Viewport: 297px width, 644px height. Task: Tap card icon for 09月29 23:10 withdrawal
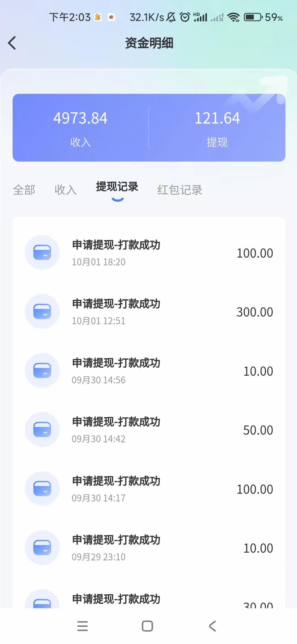pyautogui.click(x=42, y=547)
